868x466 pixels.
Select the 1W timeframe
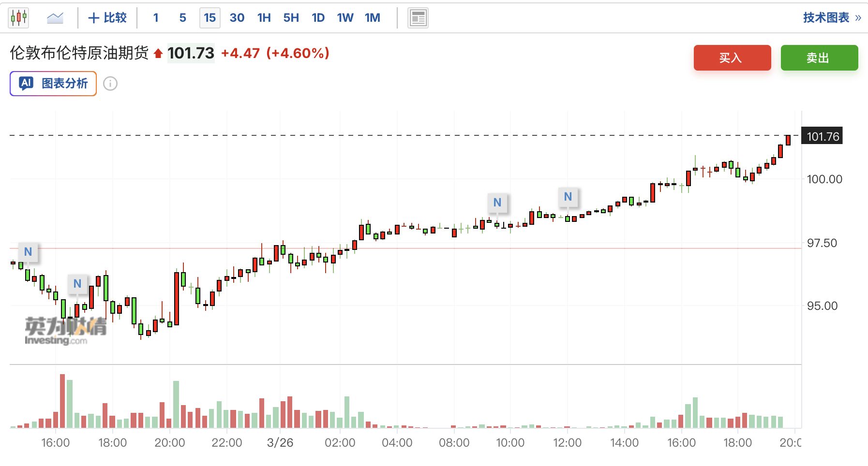[x=345, y=18]
